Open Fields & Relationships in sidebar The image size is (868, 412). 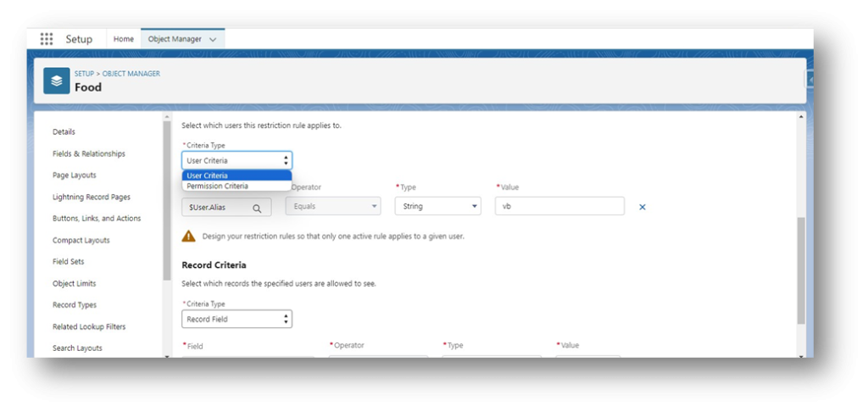tap(88, 153)
